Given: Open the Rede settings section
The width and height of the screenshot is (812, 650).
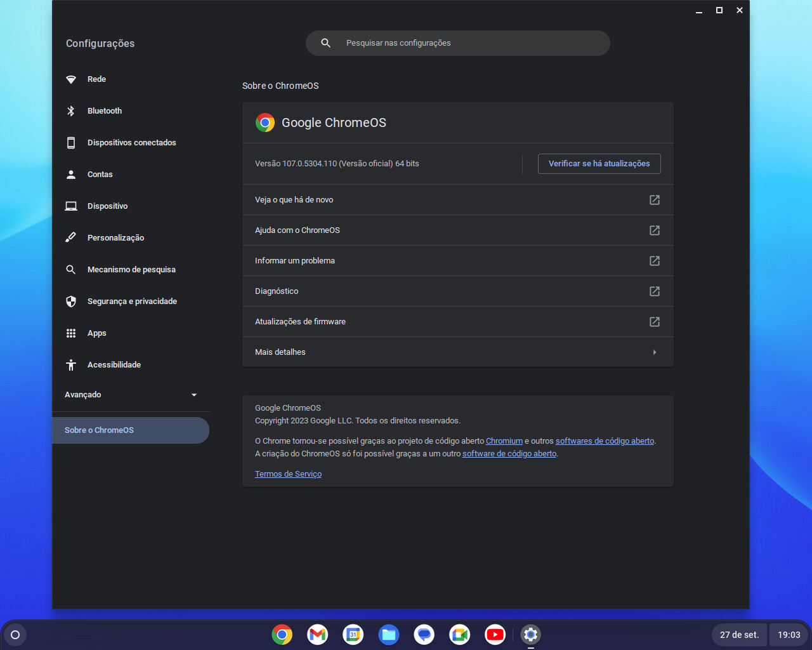Looking at the screenshot, I should [x=96, y=79].
